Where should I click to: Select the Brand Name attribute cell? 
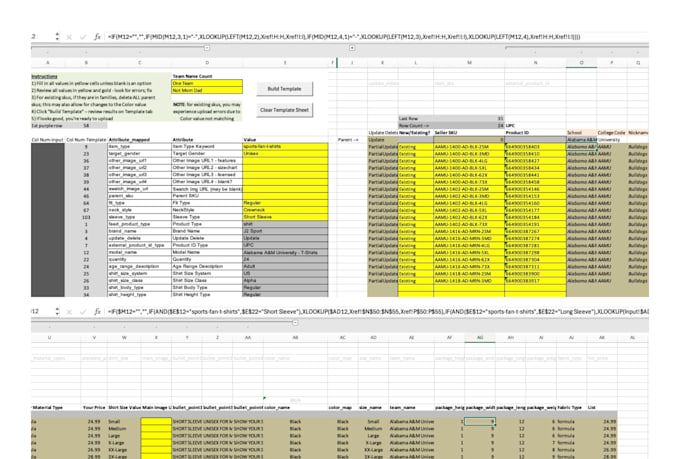[x=207, y=231]
